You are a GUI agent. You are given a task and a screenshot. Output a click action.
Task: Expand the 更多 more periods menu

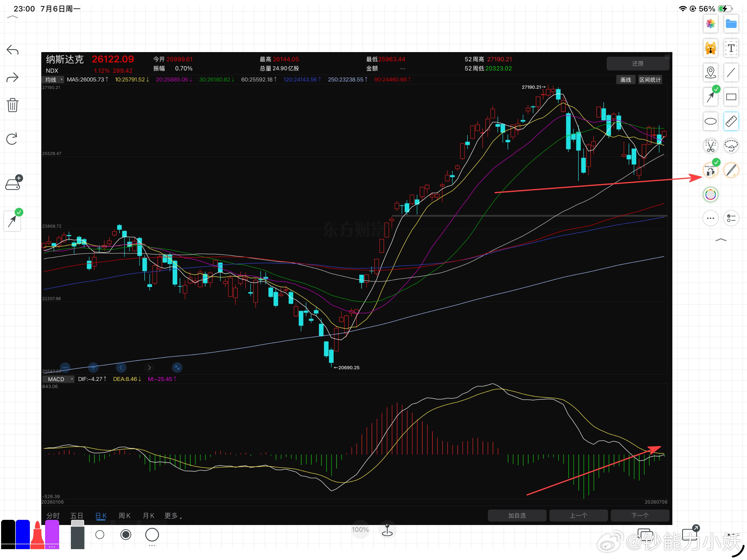[173, 516]
